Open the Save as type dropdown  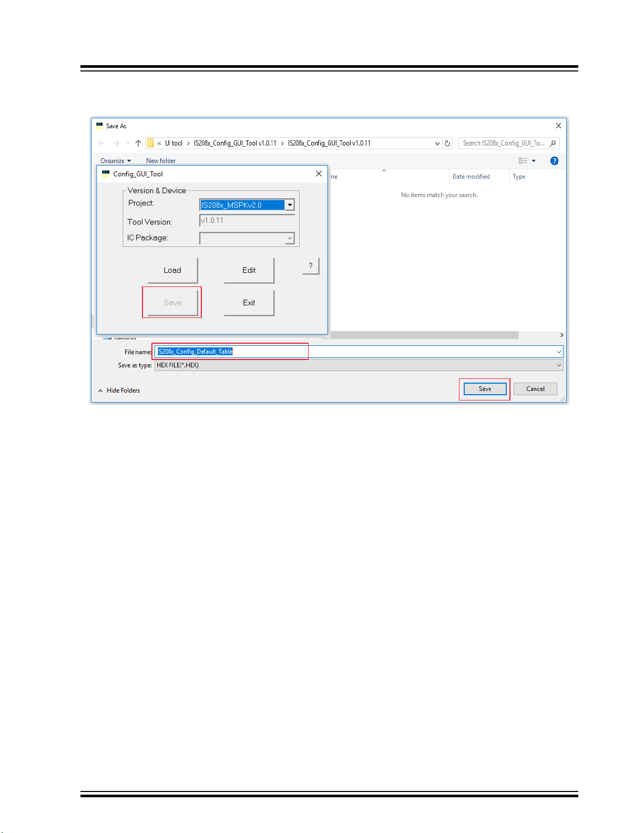click(x=359, y=365)
